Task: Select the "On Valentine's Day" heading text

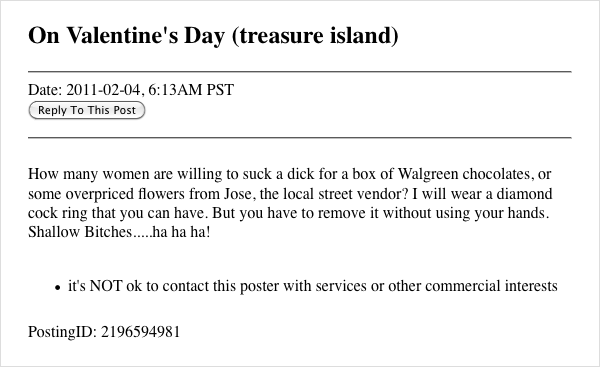Action: (127, 36)
